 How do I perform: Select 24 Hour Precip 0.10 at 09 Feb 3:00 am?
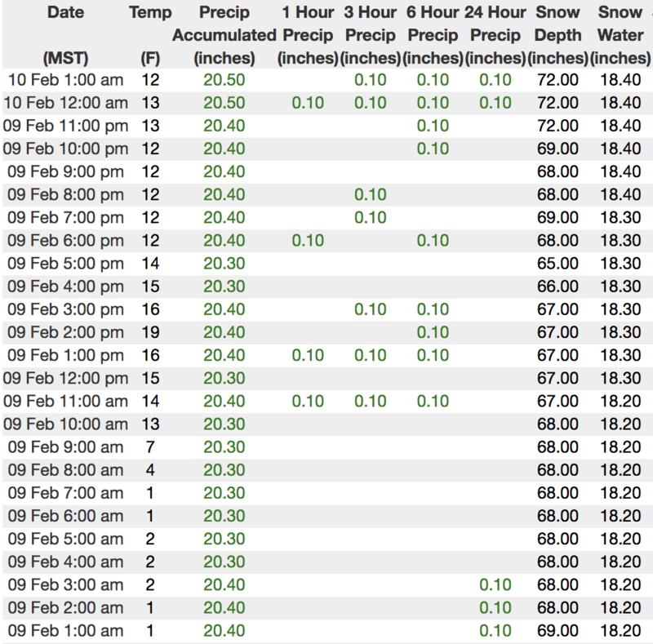pos(495,585)
